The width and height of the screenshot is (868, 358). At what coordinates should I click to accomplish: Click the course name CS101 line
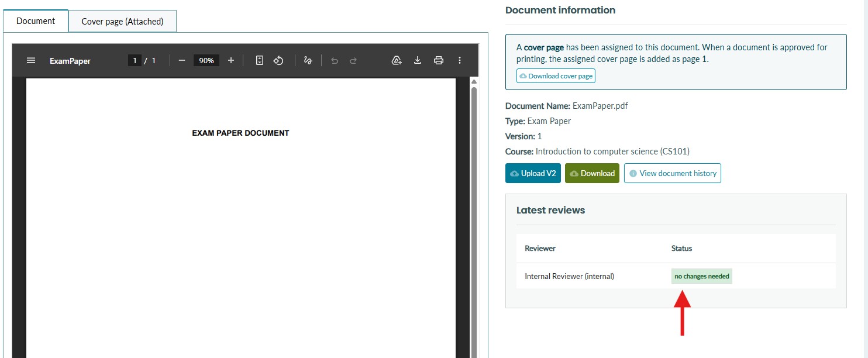597,152
